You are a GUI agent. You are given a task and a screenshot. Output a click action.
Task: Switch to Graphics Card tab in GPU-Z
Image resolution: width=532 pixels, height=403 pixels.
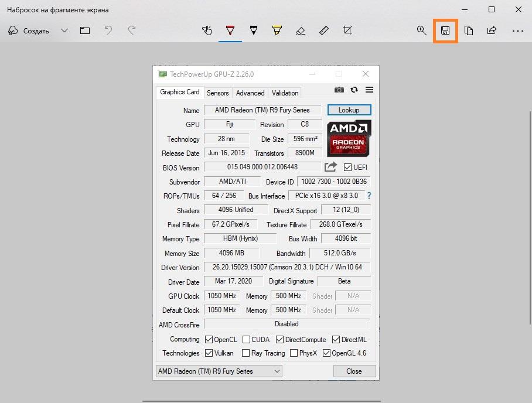179,92
